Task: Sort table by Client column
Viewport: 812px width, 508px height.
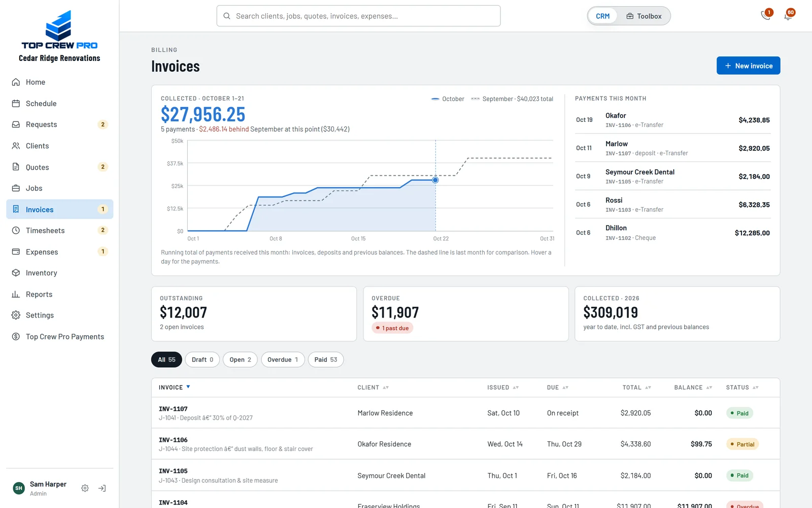Action: pyautogui.click(x=373, y=388)
